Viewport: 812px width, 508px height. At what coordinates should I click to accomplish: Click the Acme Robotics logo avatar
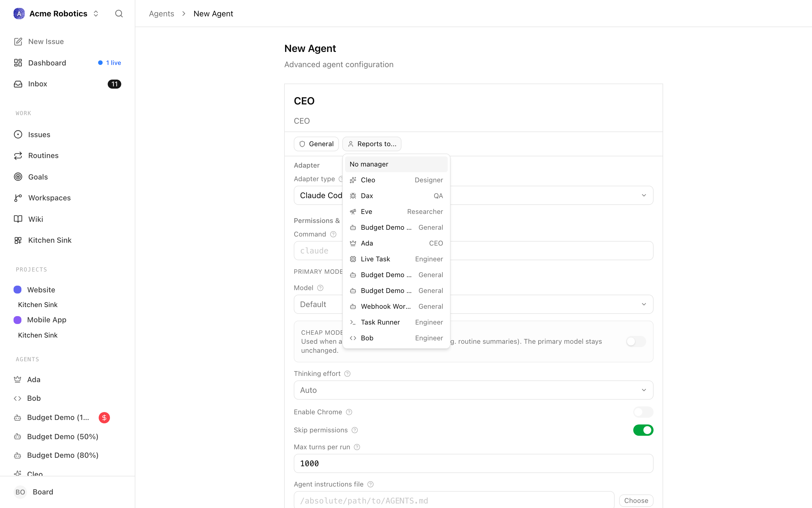[x=19, y=14]
